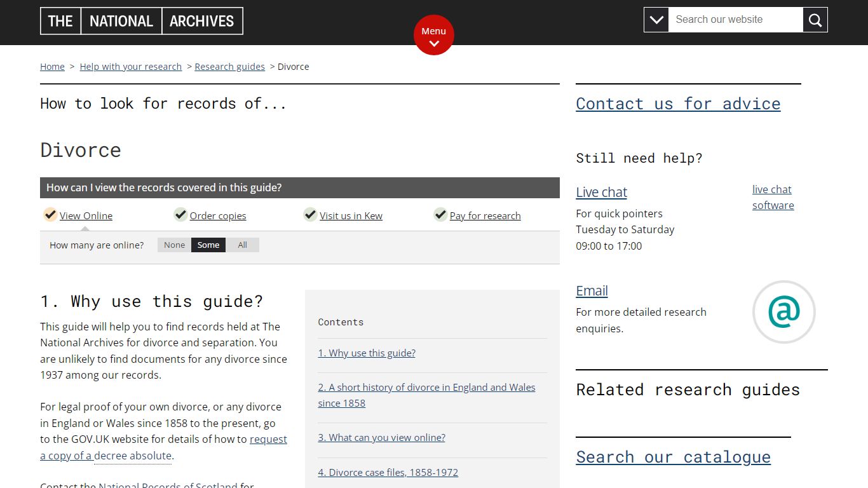
Task: Click the Still need help? heading
Action: pyautogui.click(x=639, y=158)
